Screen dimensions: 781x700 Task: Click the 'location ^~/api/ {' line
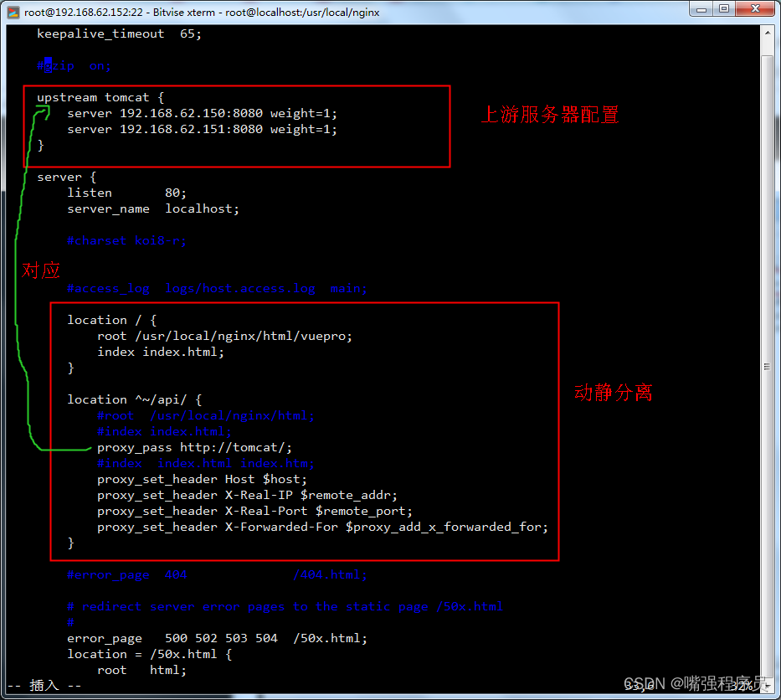[135, 400]
